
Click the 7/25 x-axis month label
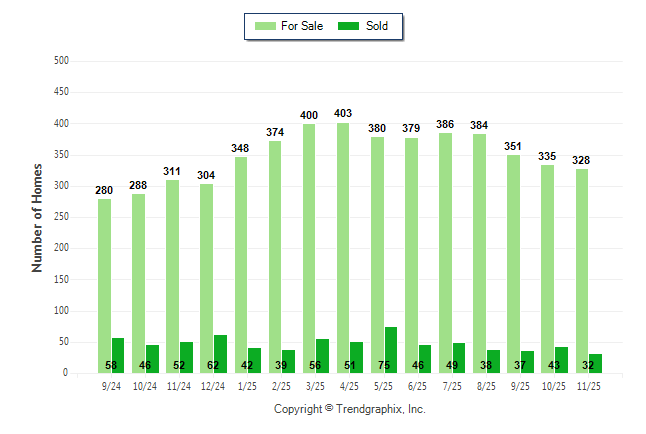pos(452,384)
